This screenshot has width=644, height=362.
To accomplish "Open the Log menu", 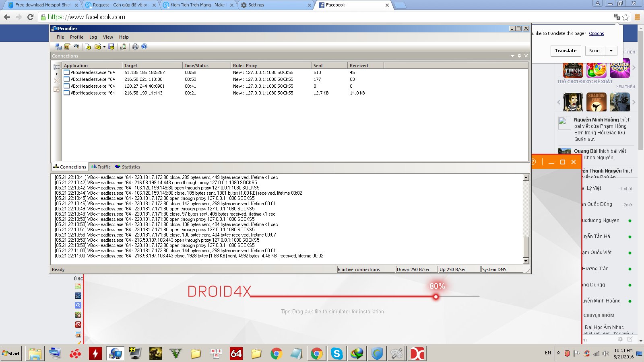I will [93, 37].
